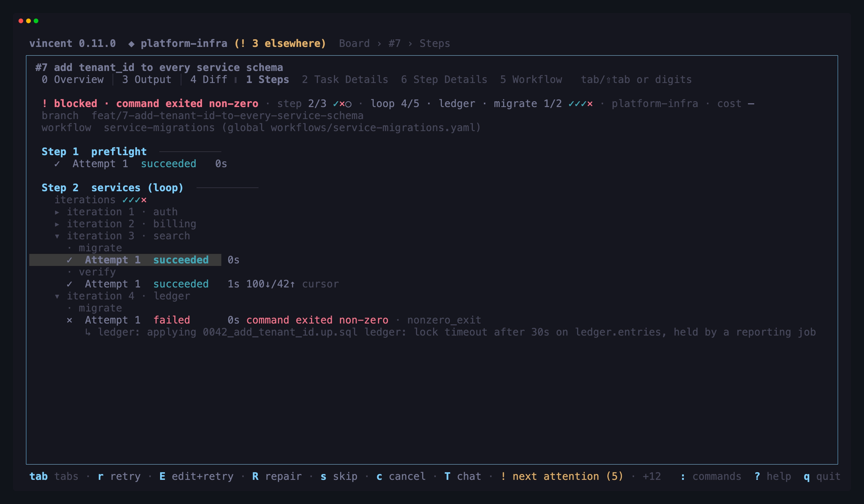Click the 'tab tabs' footer hint
Viewport: 864px width, 504px height.
tap(54, 476)
